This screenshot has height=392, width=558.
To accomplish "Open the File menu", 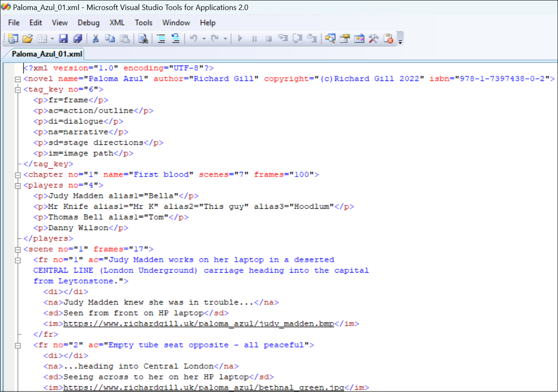I will click(14, 23).
